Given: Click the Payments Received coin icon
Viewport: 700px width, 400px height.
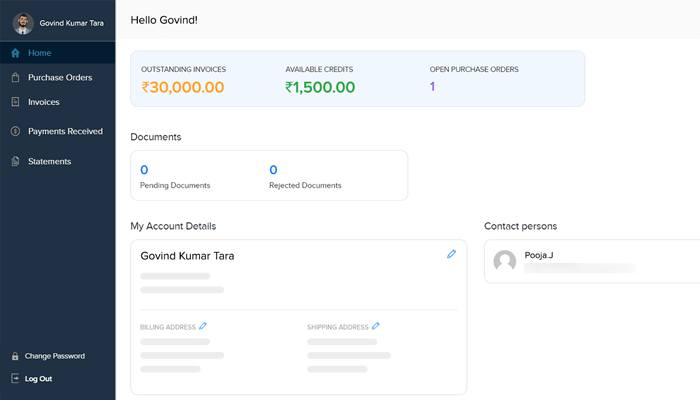Looking at the screenshot, I should 15,131.
